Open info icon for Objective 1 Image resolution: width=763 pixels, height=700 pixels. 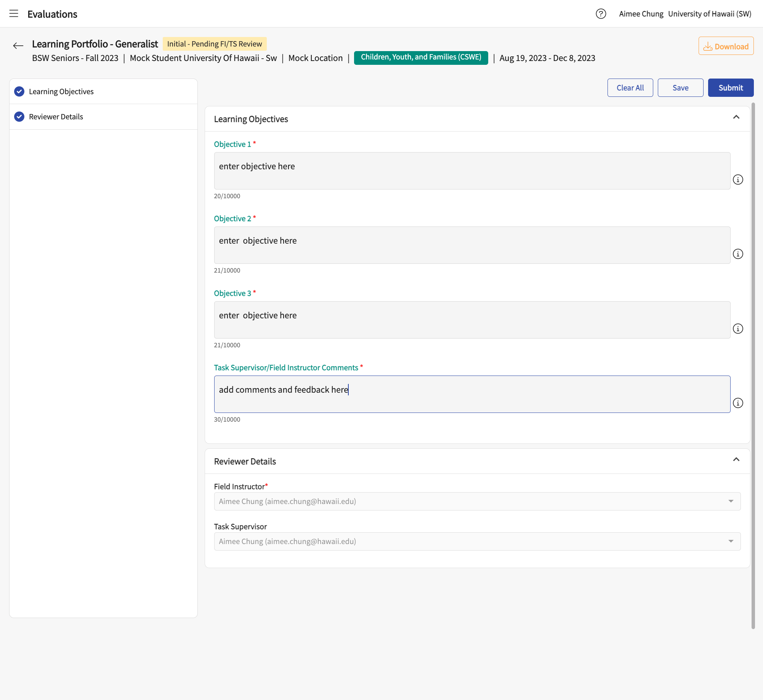tap(738, 180)
